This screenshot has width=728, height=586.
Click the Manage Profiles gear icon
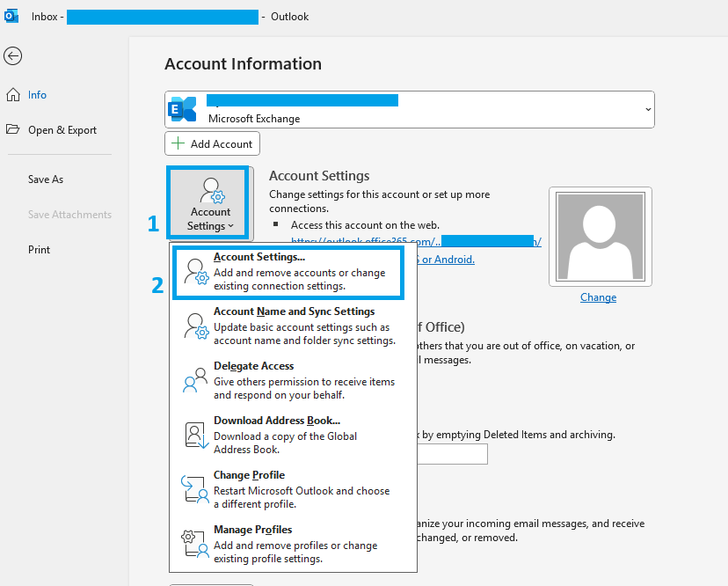(x=195, y=544)
